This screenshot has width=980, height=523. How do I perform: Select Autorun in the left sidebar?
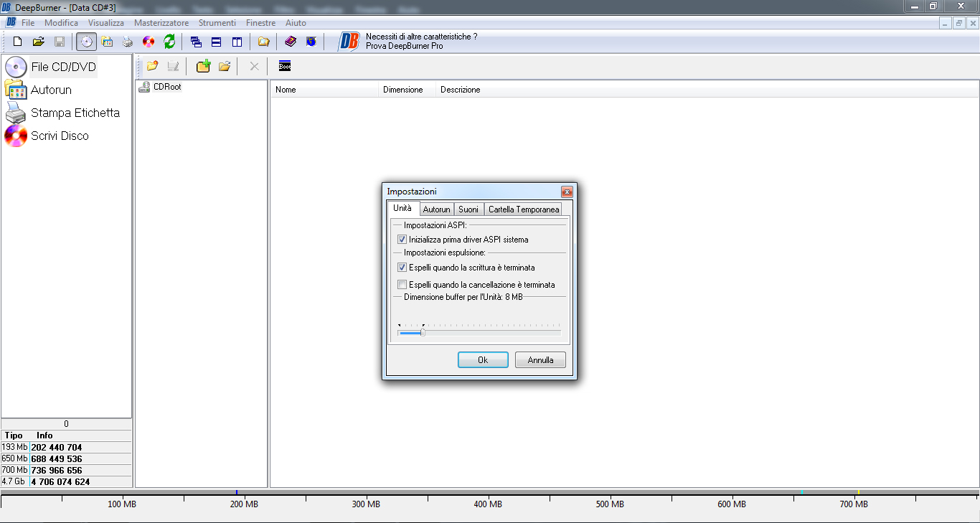[x=51, y=90]
